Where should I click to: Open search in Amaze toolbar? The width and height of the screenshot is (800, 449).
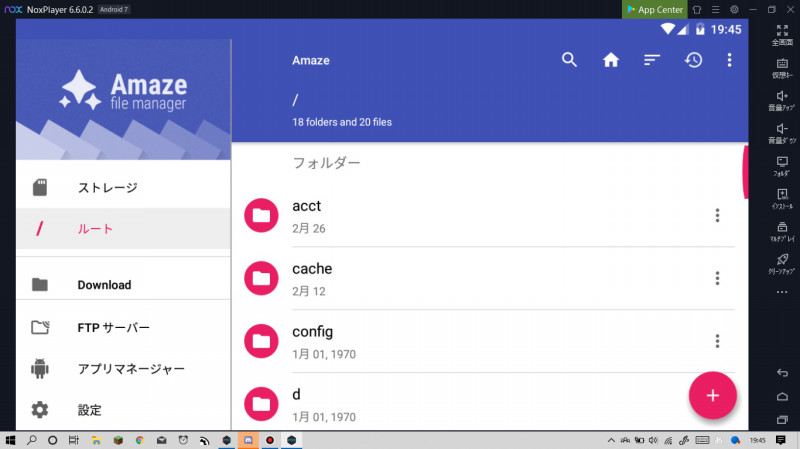[x=569, y=60]
